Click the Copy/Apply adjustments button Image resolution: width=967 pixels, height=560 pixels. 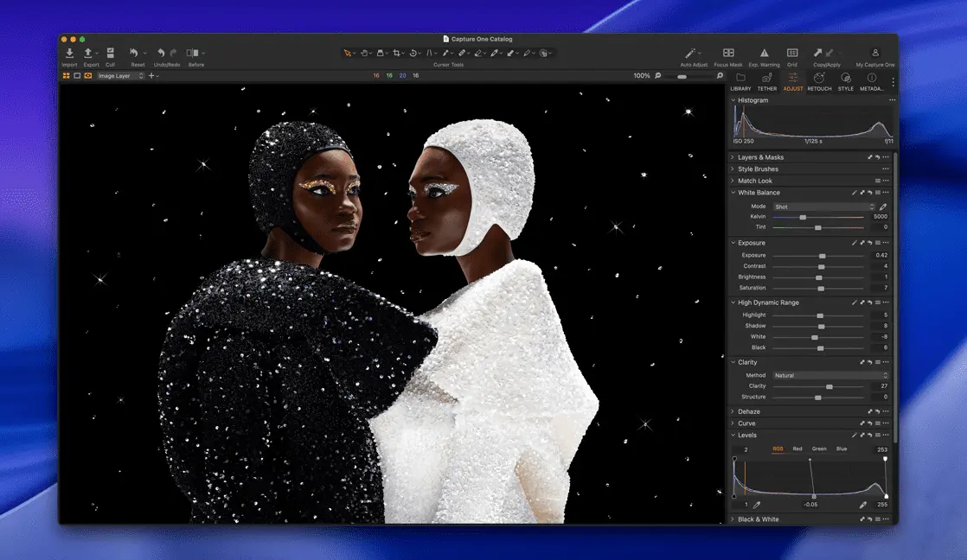point(819,54)
